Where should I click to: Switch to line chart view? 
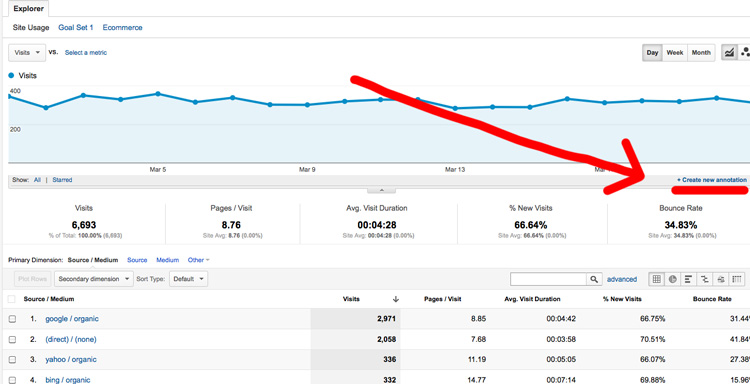[x=729, y=53]
